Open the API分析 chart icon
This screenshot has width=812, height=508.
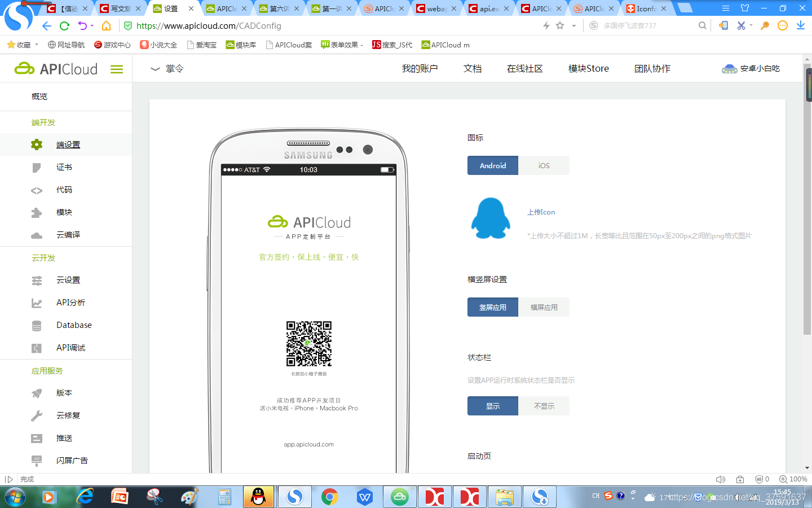(x=37, y=303)
